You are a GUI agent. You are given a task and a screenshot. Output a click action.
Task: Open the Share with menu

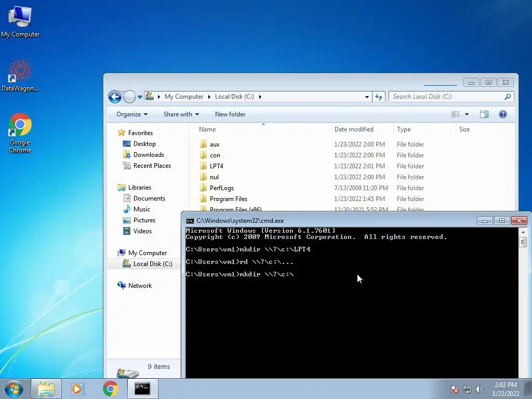(181, 114)
